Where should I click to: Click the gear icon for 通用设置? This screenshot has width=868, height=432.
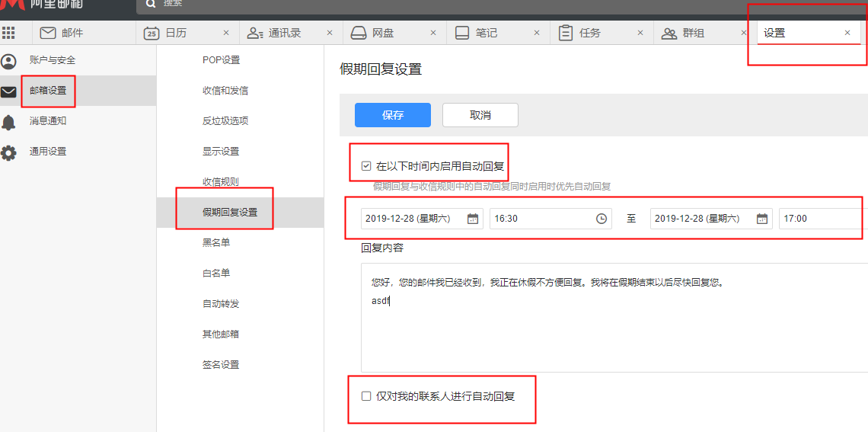click(9, 152)
